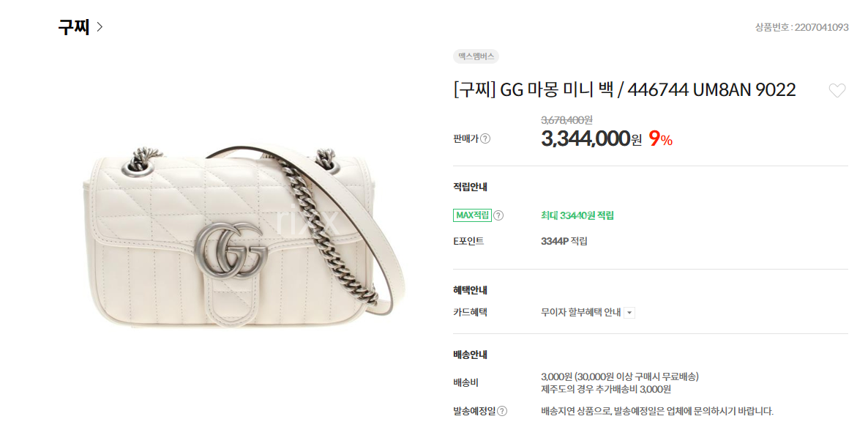Expand the 무이자 할부혜택 안내 dropdown arrow
This screenshot has height=430, width=868.
(x=629, y=313)
